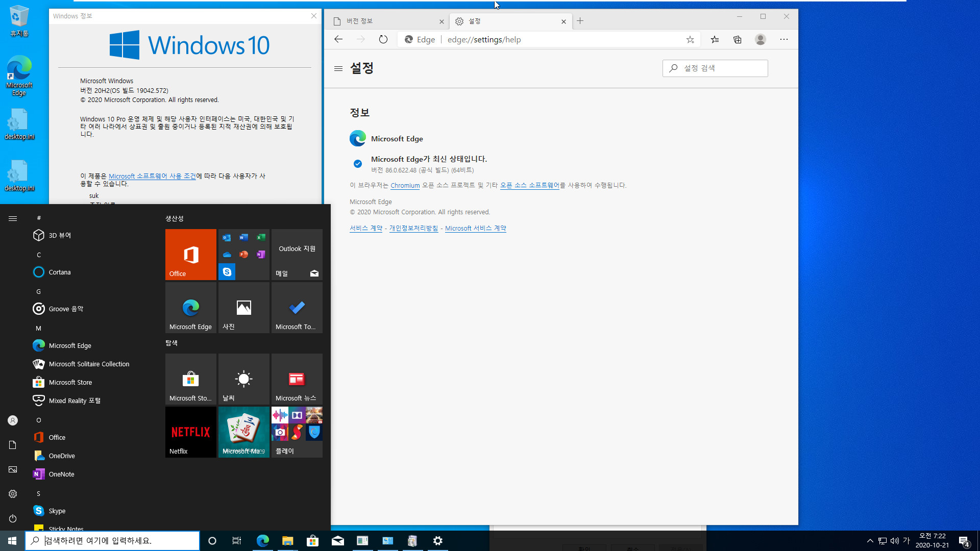Refresh the Edge settings page

coord(383,39)
